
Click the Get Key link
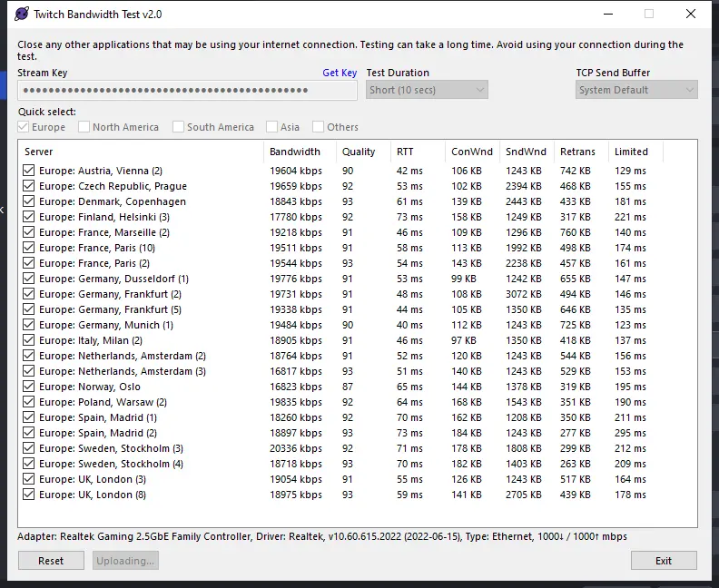340,73
